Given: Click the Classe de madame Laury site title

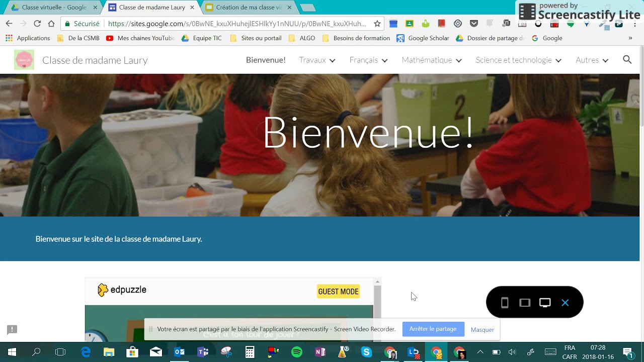Looking at the screenshot, I should click(x=95, y=60).
